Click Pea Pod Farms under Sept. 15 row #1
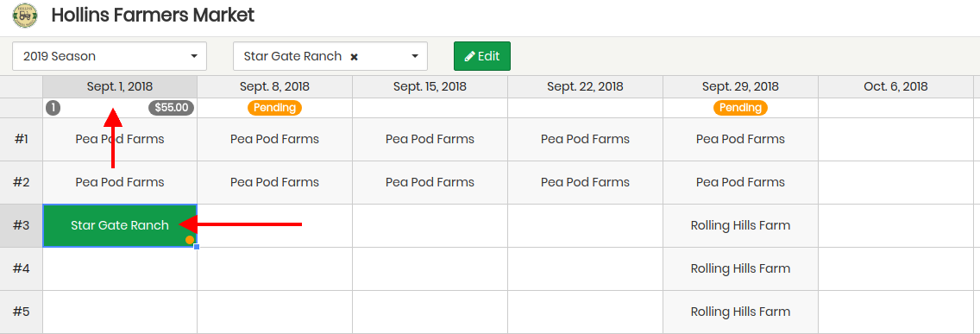Viewport: 980px width, 334px height. coord(430,139)
